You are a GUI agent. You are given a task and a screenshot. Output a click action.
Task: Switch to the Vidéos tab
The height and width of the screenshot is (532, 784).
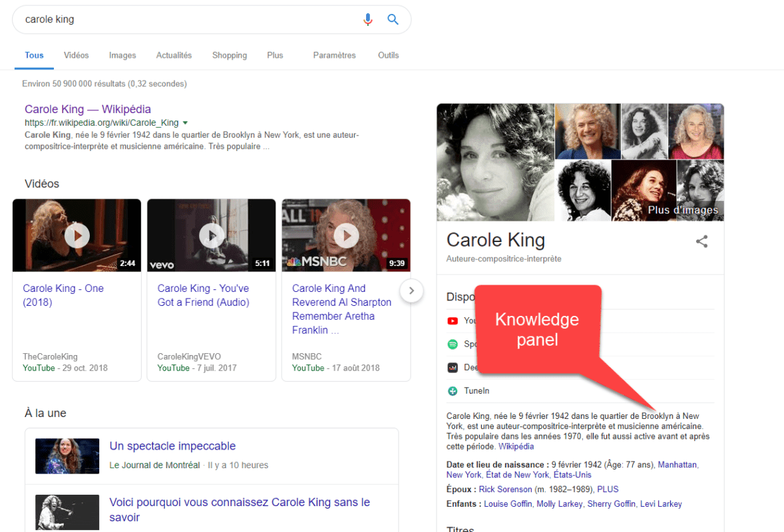pos(76,55)
